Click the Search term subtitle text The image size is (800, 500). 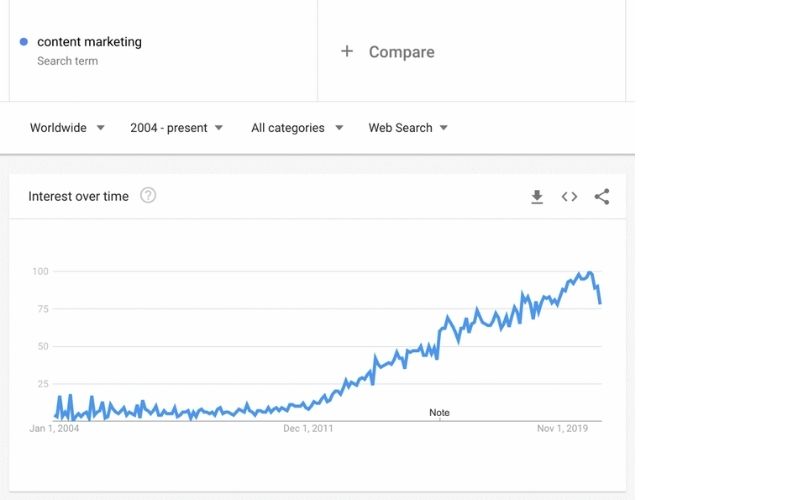point(67,61)
